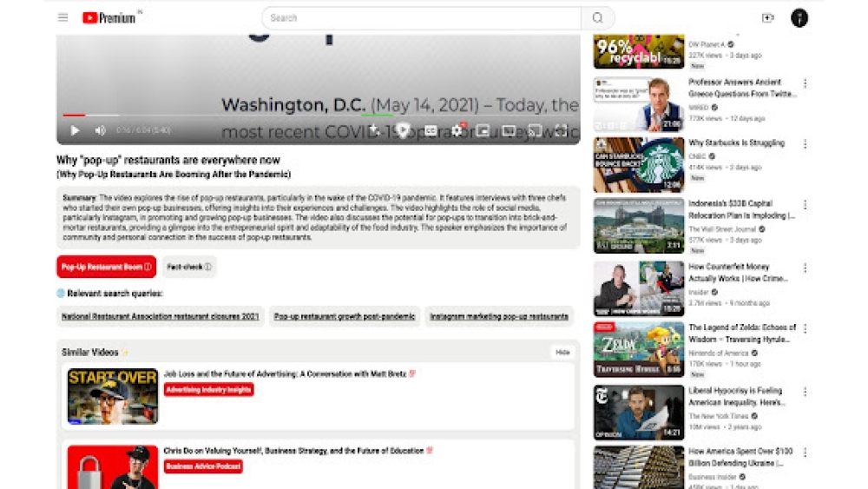Screen dimensions: 868x489
Task: Open the 96% recyclable video thumbnail
Action: point(639,51)
